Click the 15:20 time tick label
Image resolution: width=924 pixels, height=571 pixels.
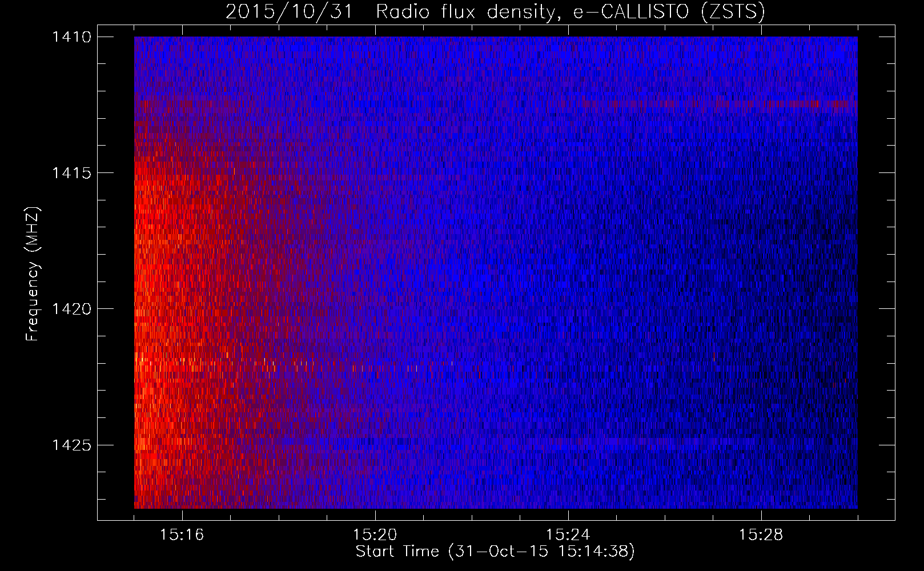(375, 535)
